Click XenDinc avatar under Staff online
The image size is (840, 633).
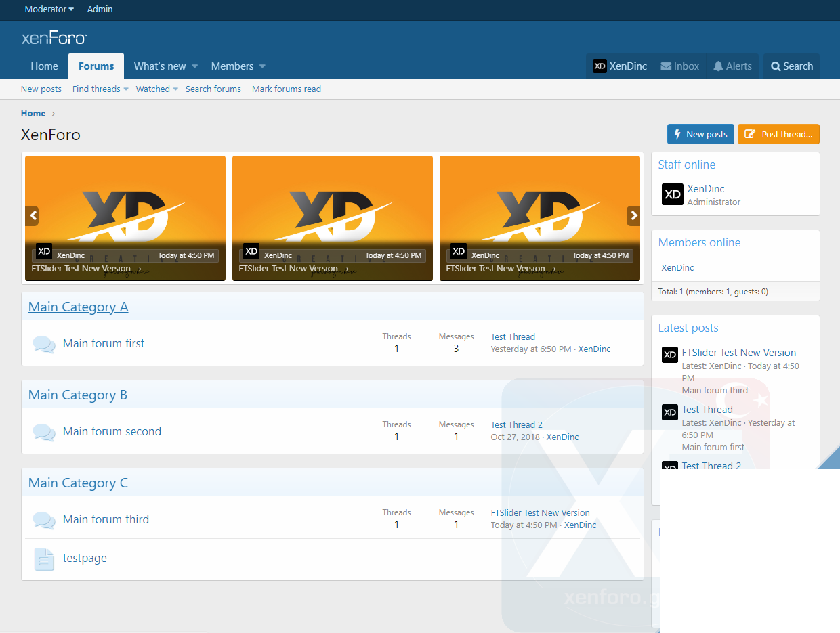pyautogui.click(x=673, y=194)
